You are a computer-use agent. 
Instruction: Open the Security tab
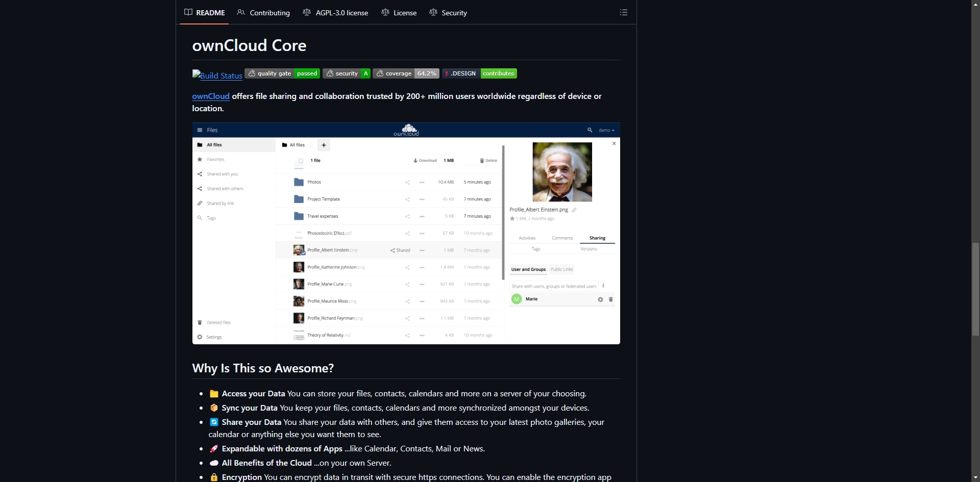pyautogui.click(x=448, y=12)
